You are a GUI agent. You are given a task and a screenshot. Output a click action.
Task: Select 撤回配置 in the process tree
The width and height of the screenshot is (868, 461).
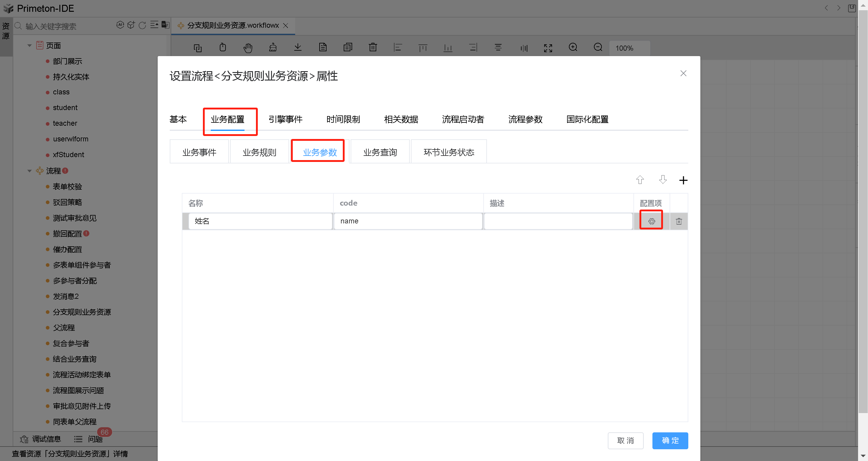pyautogui.click(x=68, y=234)
